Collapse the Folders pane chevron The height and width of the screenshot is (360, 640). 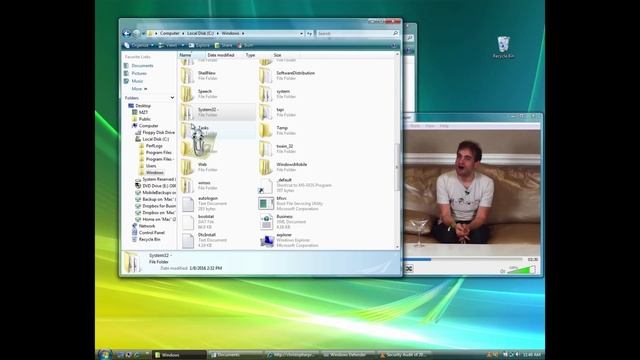click(x=172, y=98)
